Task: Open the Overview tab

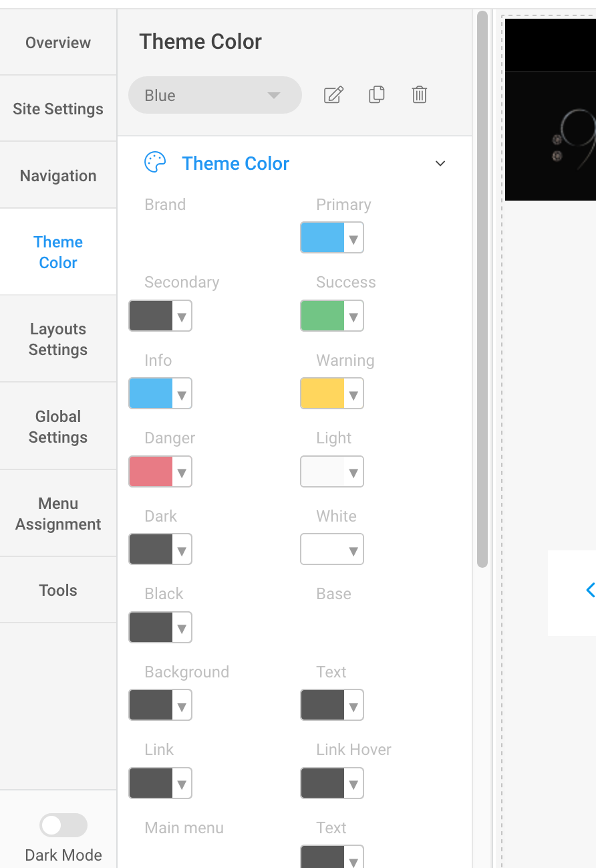Action: pyautogui.click(x=58, y=42)
